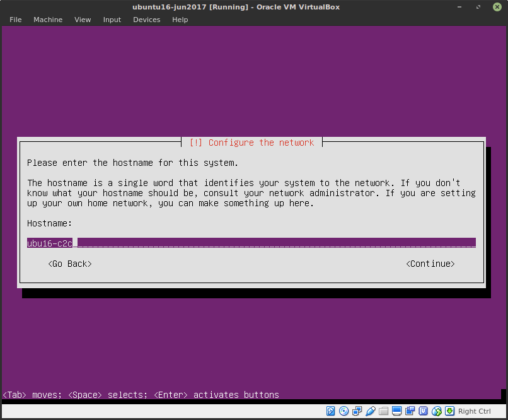Open the Machine menu

[48, 20]
